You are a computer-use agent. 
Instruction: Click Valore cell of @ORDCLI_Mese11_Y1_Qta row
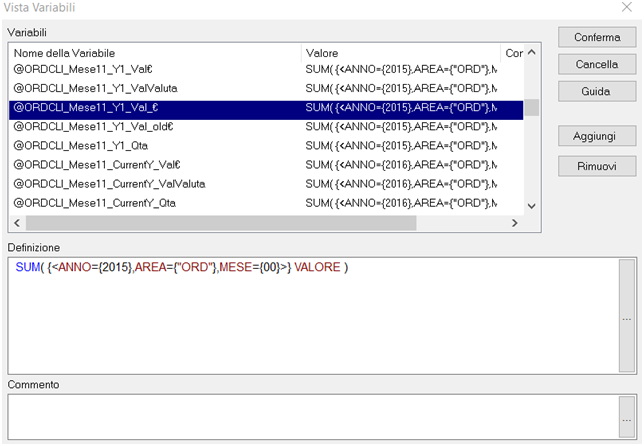[401, 146]
